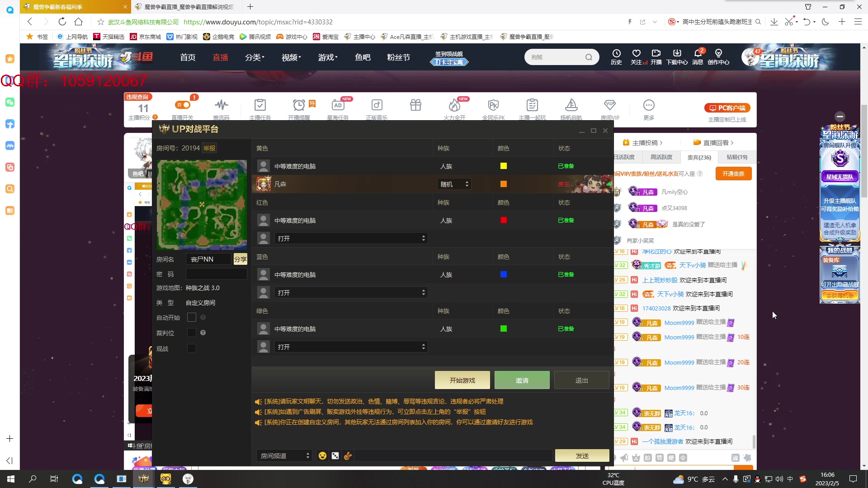Viewport: 868px width, 488px height.
Task: Enable the 裁判位 checkbox
Action: (192, 333)
